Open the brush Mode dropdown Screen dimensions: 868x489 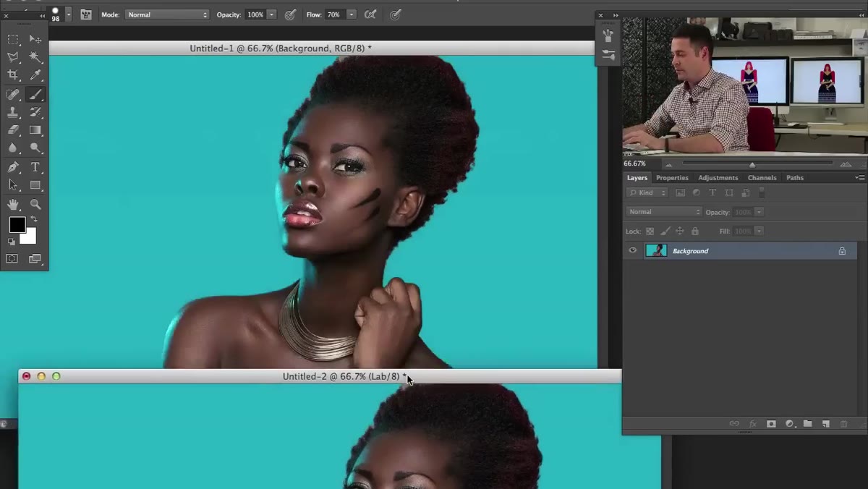(x=167, y=14)
